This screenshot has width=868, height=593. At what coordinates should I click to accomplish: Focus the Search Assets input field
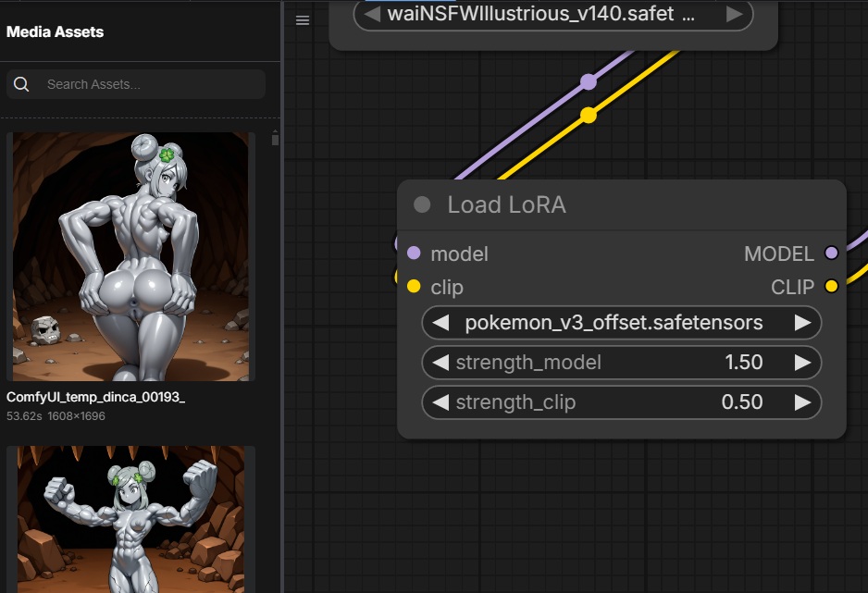click(136, 84)
